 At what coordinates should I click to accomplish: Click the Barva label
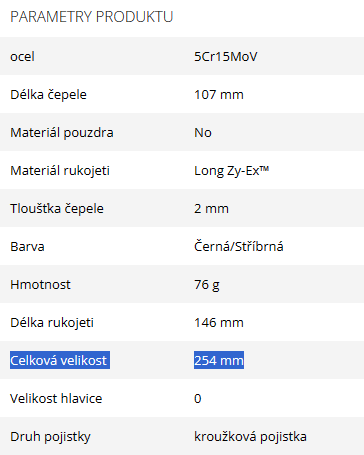[x=27, y=247]
